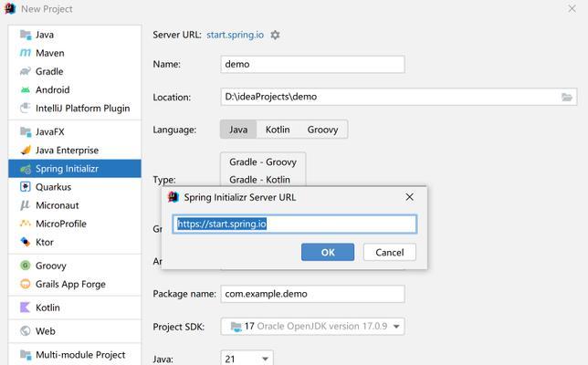Click the Name field containing demo
The height and width of the screenshot is (365, 588).
[x=313, y=65]
